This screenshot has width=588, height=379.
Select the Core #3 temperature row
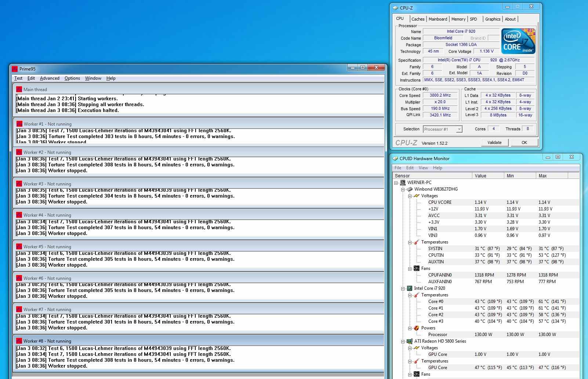[x=486, y=321]
